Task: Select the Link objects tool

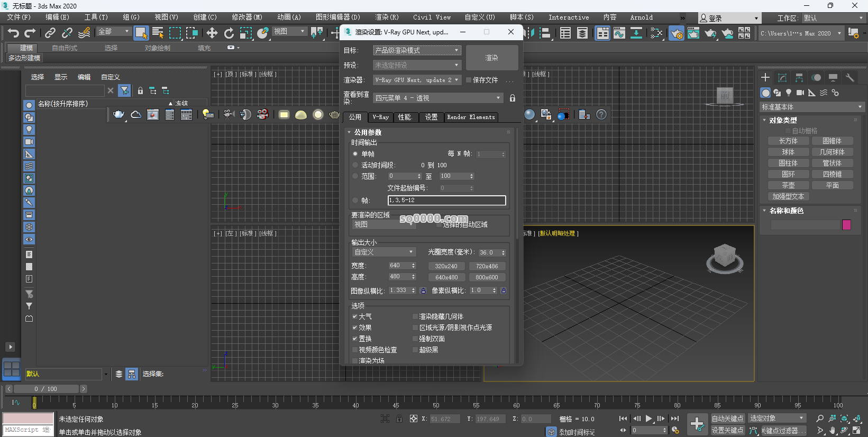Action: (50, 33)
